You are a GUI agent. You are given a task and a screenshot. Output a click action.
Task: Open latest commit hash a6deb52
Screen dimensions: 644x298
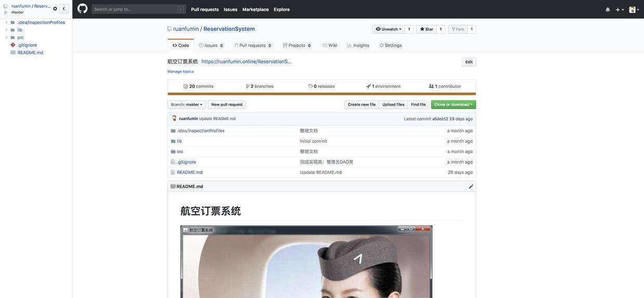pyautogui.click(x=440, y=119)
